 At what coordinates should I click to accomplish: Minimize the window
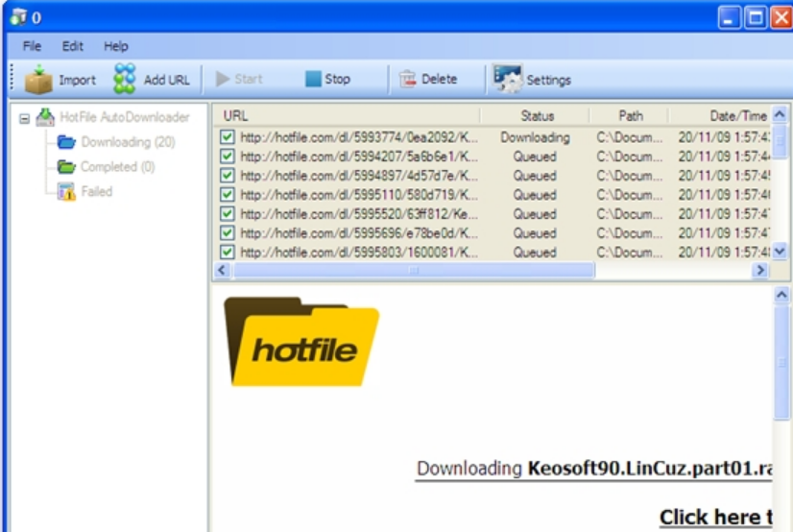click(729, 17)
